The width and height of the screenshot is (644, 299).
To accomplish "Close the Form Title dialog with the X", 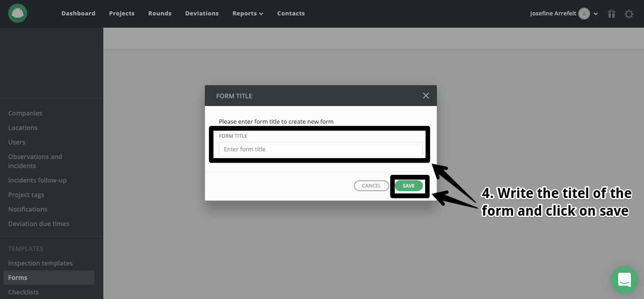I will [x=426, y=96].
